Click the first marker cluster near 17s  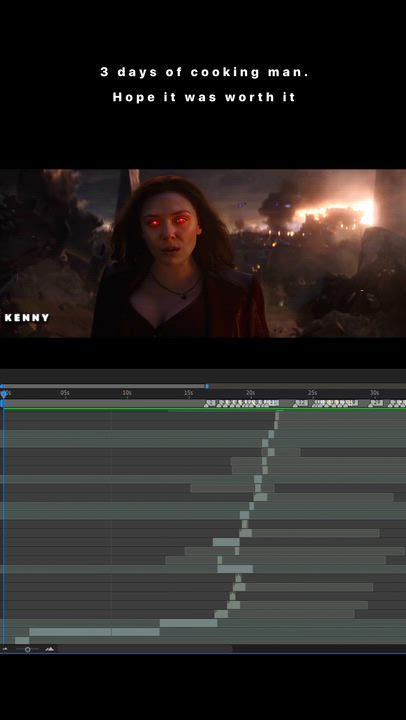tap(210, 403)
